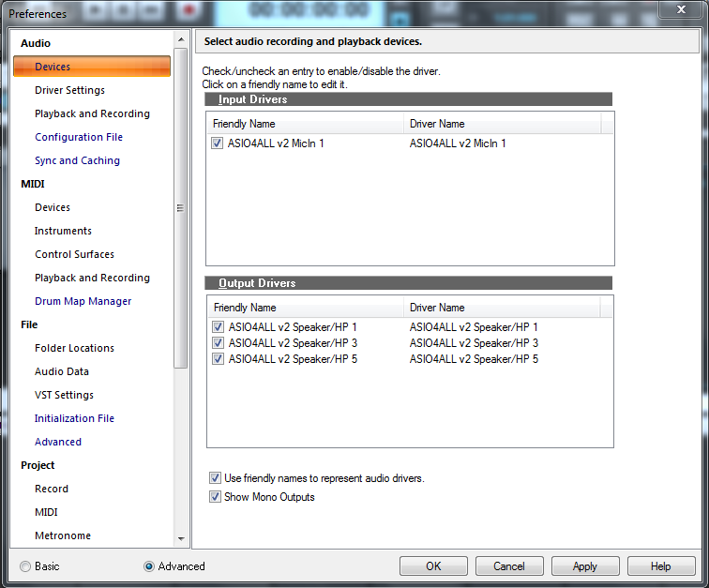
Task: Open Project MIDI settings
Action: pyautogui.click(x=46, y=512)
